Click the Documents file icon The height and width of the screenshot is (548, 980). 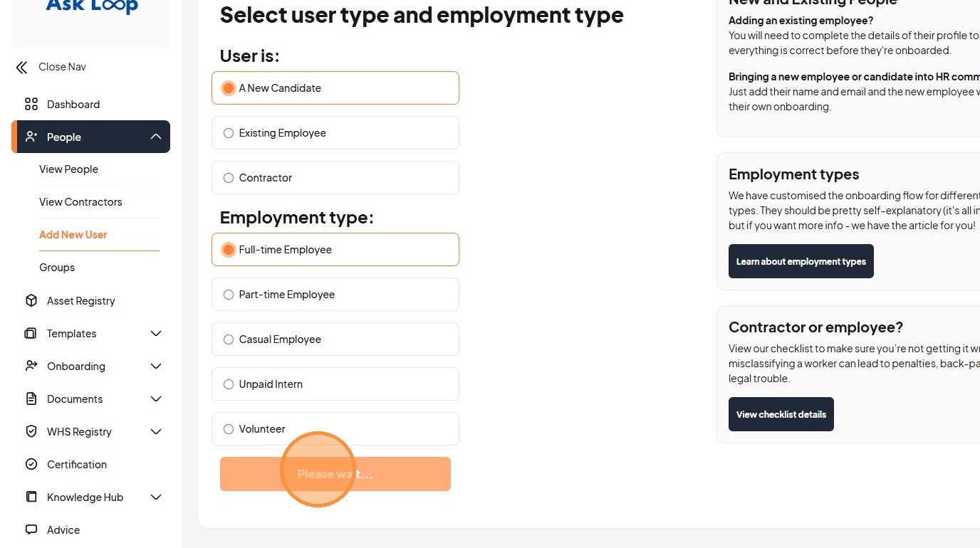click(31, 399)
